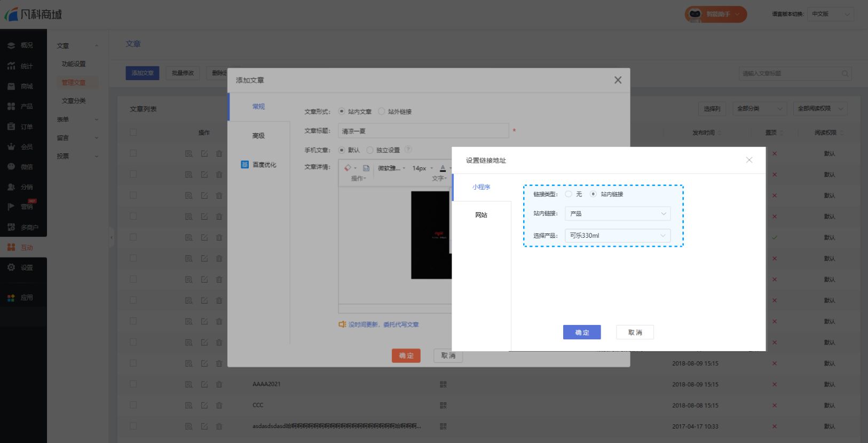Click the 批量修改 button
Image resolution: width=868 pixels, height=443 pixels.
[x=183, y=73]
